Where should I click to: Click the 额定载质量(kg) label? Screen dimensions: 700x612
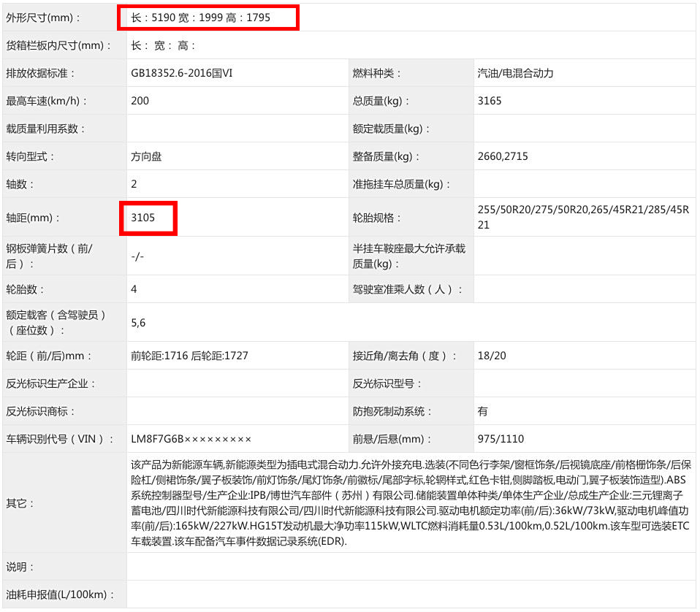click(391, 129)
